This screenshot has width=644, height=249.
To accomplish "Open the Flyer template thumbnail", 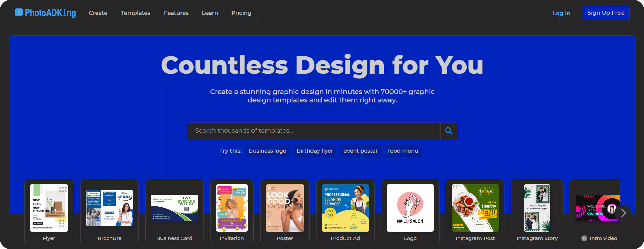I will (x=49, y=208).
